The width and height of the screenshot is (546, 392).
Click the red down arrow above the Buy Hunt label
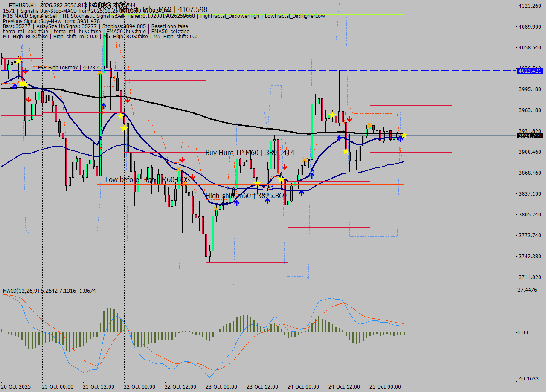[x=183, y=159]
